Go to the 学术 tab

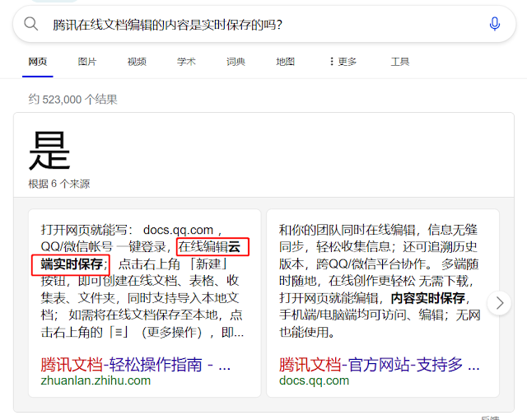point(186,62)
